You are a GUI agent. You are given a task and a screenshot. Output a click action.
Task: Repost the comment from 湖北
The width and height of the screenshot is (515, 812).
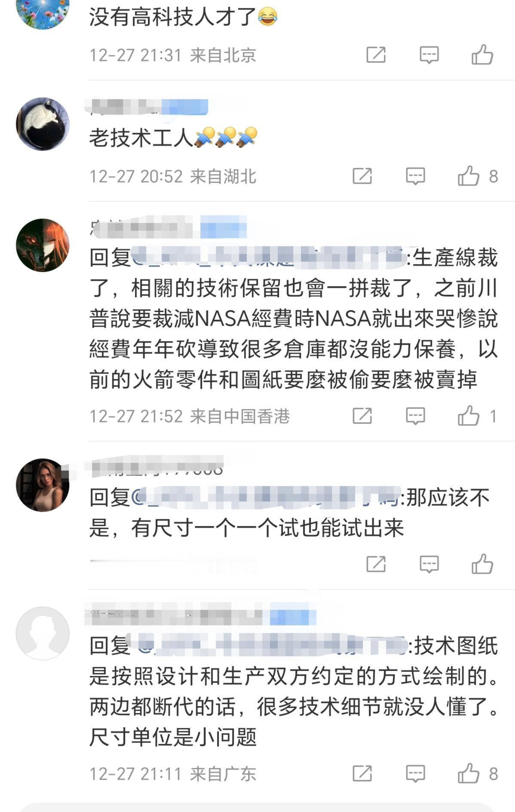pos(362,176)
